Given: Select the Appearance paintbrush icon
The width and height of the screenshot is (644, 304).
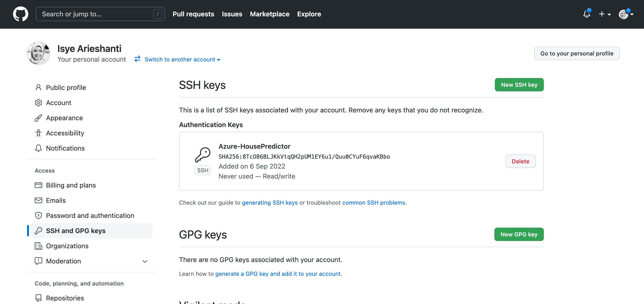Looking at the screenshot, I should click(38, 118).
